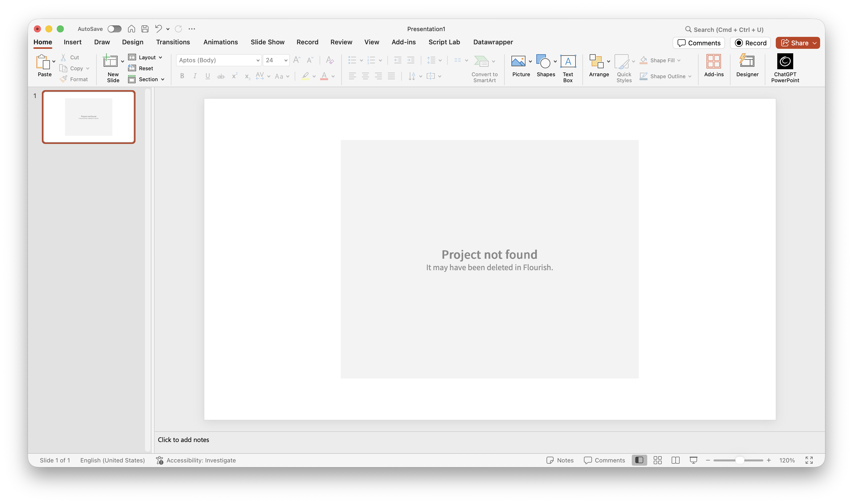Open the font name dropdown
Image resolution: width=853 pixels, height=504 pixels.
click(x=258, y=61)
